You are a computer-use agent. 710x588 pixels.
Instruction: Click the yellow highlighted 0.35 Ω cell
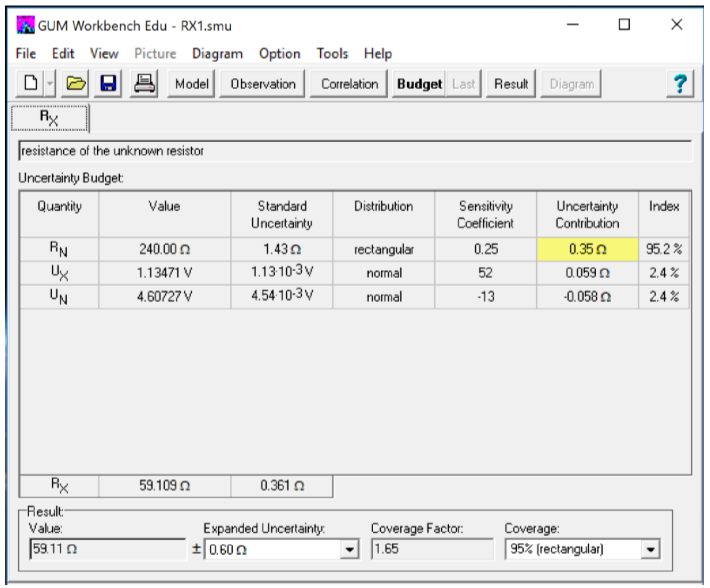(x=587, y=249)
